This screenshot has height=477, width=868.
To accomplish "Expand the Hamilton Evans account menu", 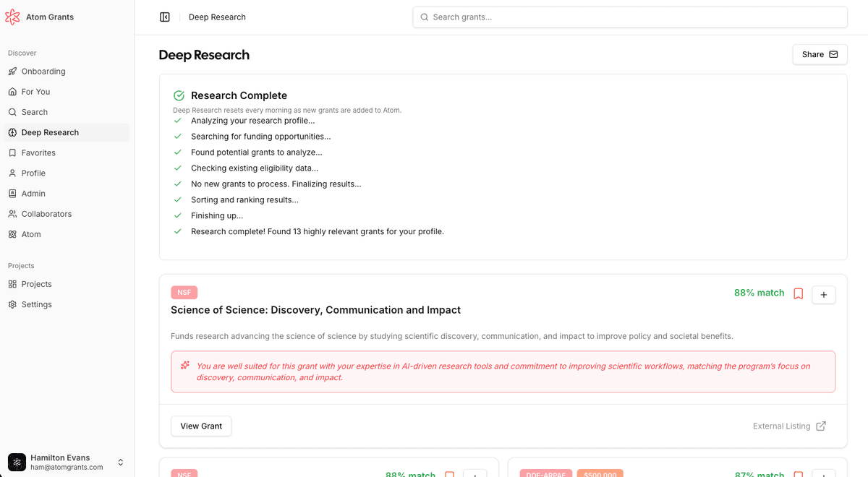I will pos(120,462).
